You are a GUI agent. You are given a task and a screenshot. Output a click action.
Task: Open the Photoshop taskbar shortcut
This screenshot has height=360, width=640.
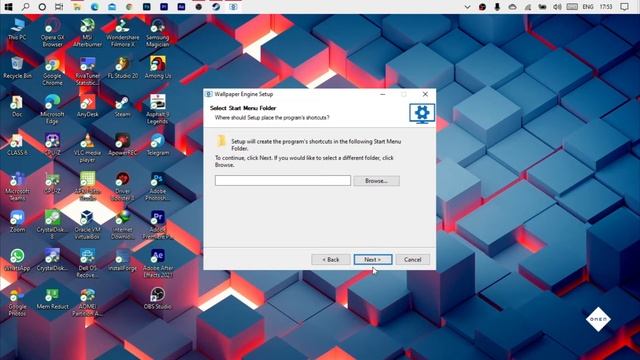point(147,7)
